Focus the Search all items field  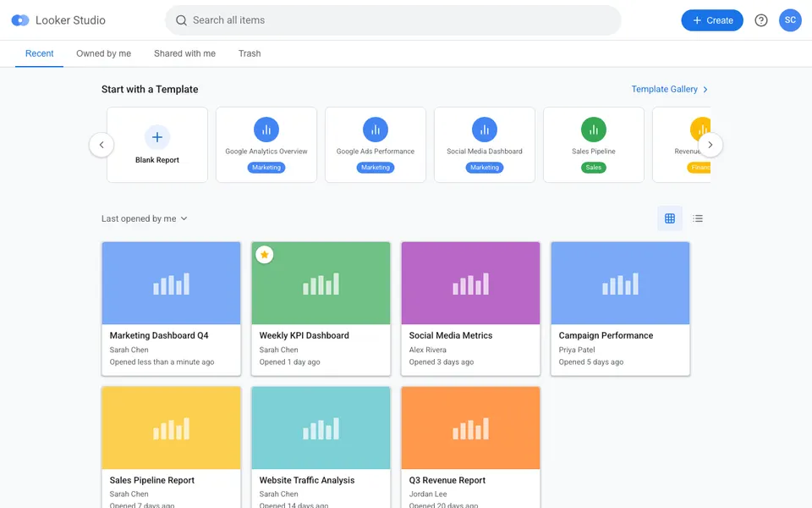(393, 20)
